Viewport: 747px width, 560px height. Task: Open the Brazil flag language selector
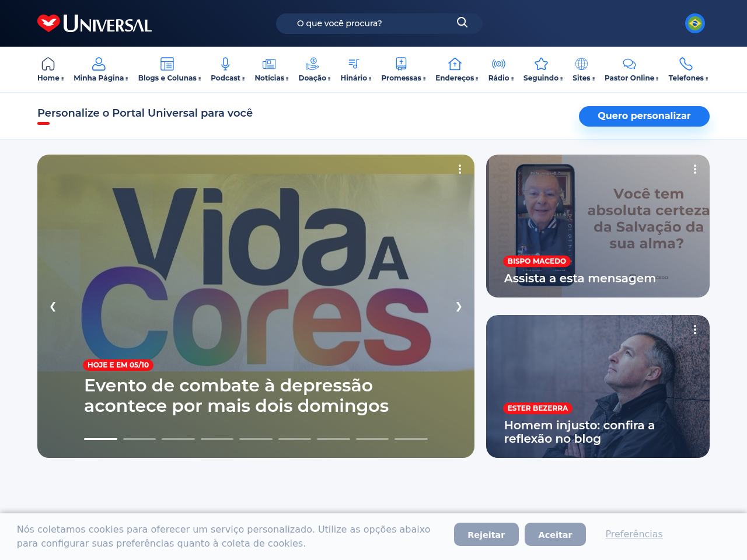694,23
